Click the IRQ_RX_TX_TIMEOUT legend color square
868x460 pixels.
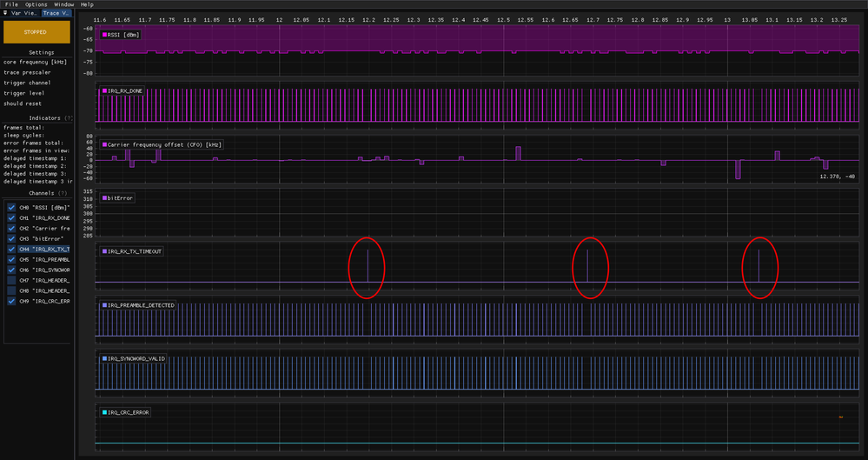pyautogui.click(x=104, y=251)
